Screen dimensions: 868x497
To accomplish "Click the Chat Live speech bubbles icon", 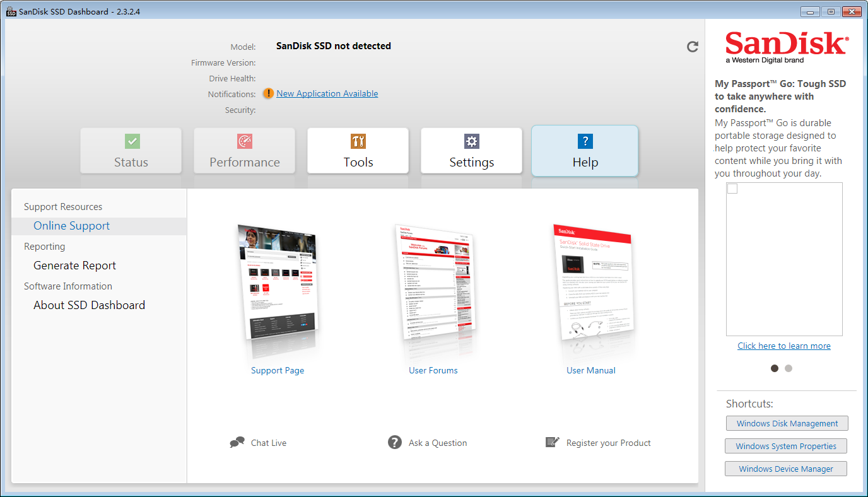I will click(237, 443).
